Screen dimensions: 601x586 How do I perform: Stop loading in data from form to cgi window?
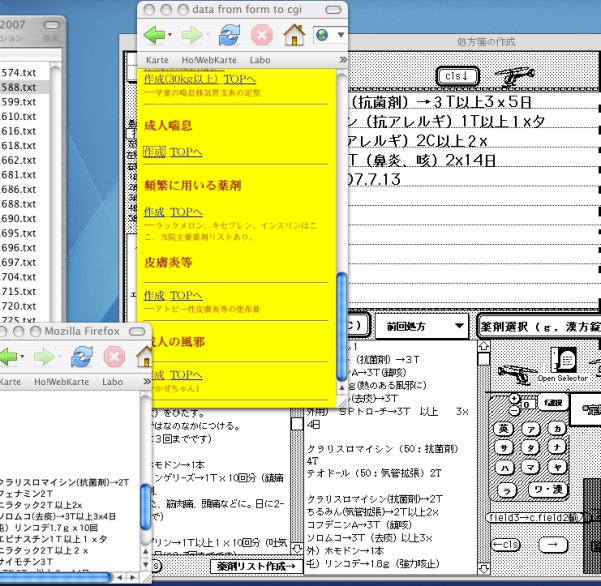[x=262, y=35]
